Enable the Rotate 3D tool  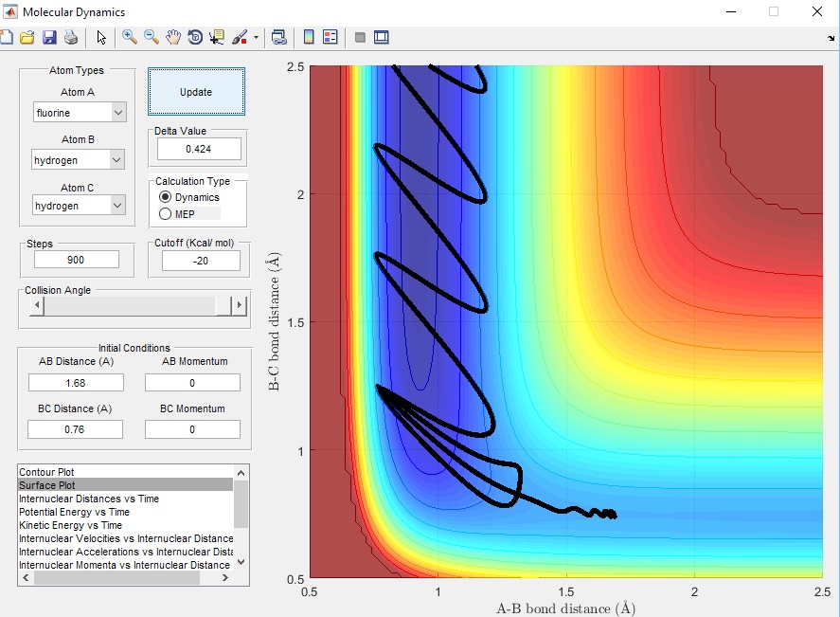click(x=195, y=38)
